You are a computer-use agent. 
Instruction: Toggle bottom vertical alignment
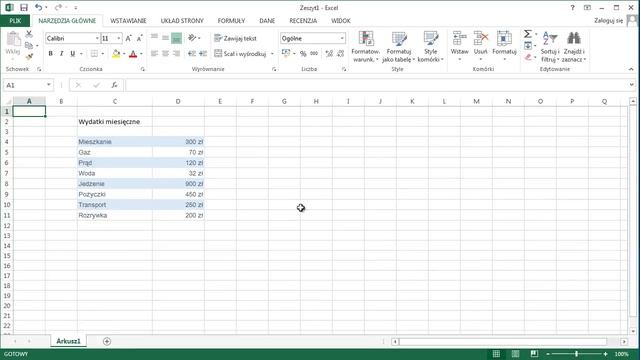176,38
